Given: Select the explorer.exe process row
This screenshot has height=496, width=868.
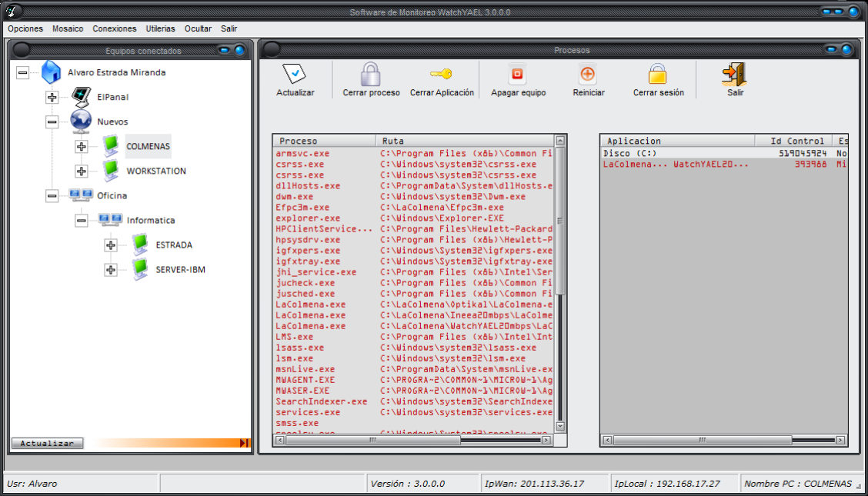Looking at the screenshot, I should 307,218.
